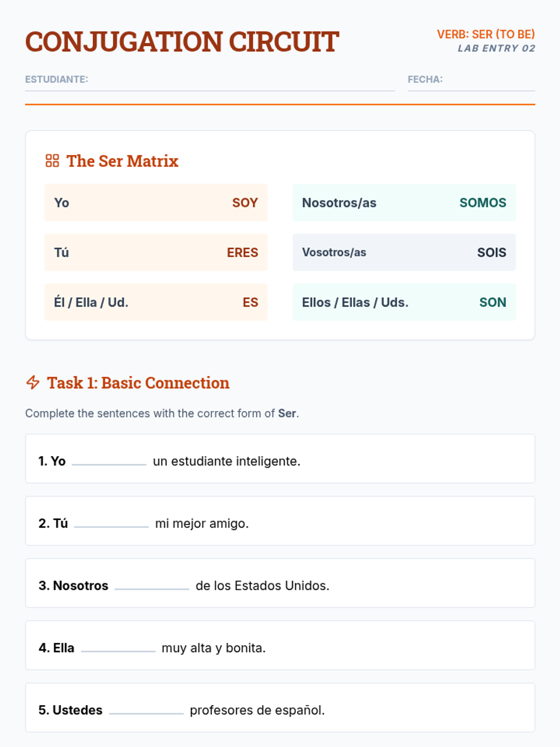The width and height of the screenshot is (560, 747).
Task: Select the Yo SOY conjugation cell
Action: tap(156, 203)
